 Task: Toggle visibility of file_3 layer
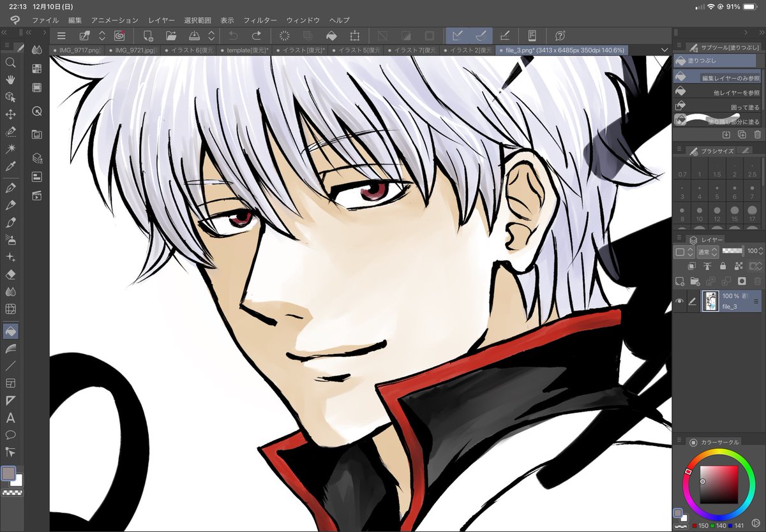tap(680, 301)
